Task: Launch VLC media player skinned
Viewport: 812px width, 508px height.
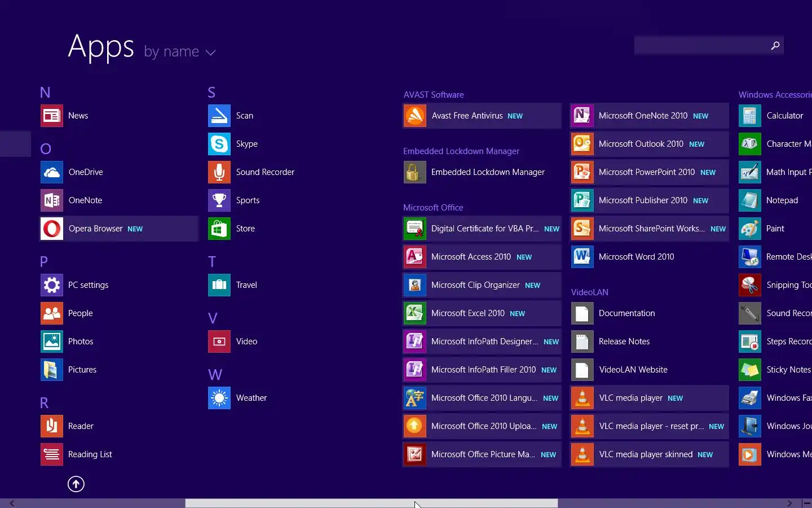Action: point(650,454)
